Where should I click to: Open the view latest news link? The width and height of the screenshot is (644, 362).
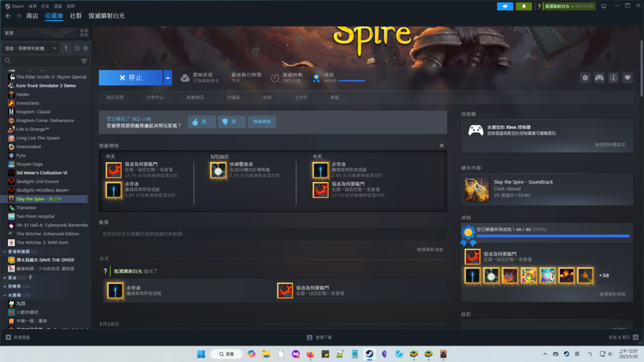[430, 250]
